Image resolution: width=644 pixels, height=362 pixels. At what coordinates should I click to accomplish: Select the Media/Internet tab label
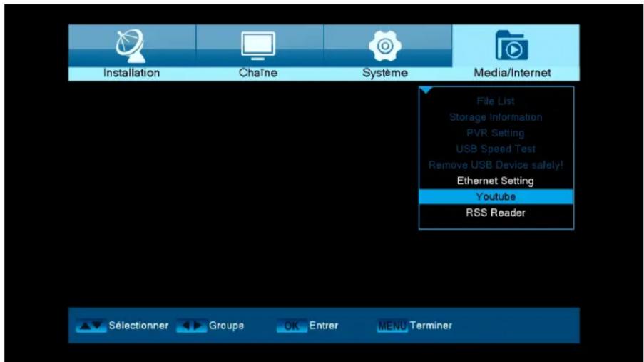(x=515, y=73)
